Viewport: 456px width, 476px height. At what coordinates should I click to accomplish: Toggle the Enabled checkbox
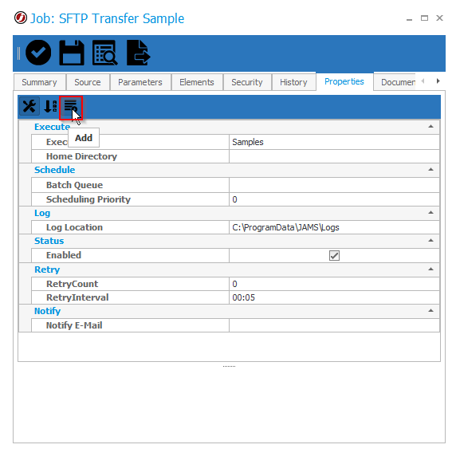334,256
